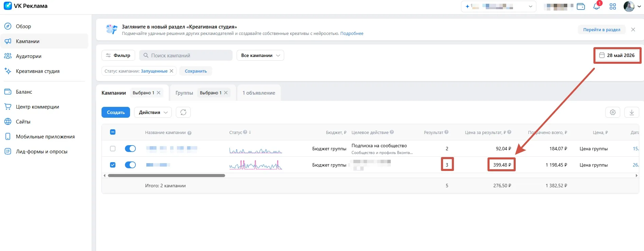Expand the Действия dropdown

tap(153, 112)
